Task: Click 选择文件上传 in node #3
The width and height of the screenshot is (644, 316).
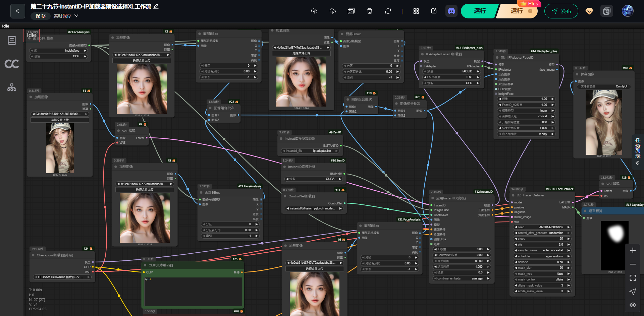Action: (x=142, y=61)
